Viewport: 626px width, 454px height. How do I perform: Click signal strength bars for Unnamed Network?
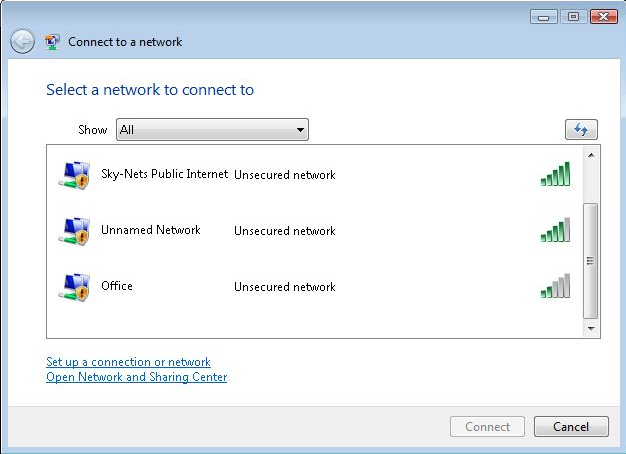[555, 231]
